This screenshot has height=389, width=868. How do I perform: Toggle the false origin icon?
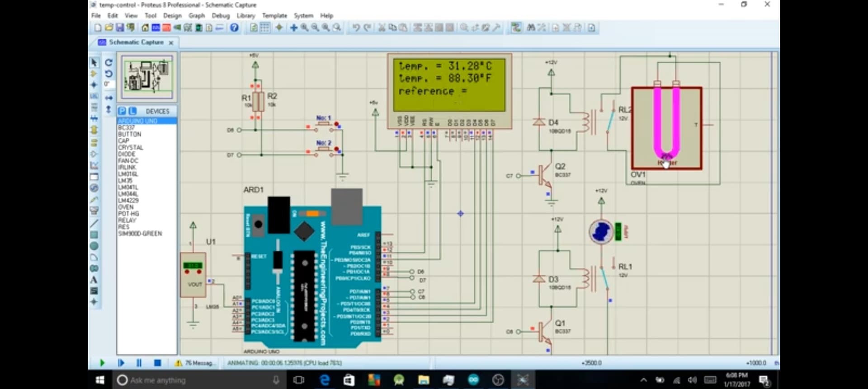279,28
